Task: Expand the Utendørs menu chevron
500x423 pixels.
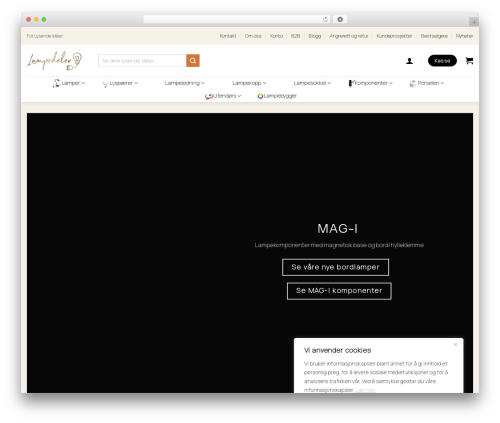Action: [x=239, y=96]
